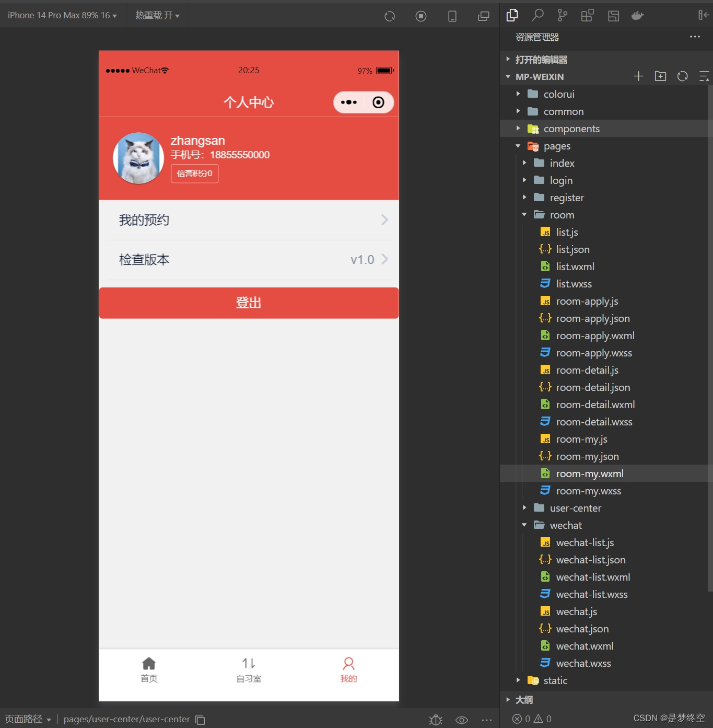The width and height of the screenshot is (713, 728).
Task: Open the hot reload dropdown
Action: pos(157,16)
